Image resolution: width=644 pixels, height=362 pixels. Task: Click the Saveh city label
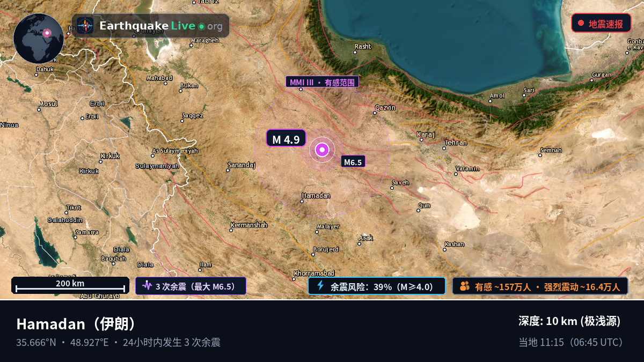[x=400, y=182]
